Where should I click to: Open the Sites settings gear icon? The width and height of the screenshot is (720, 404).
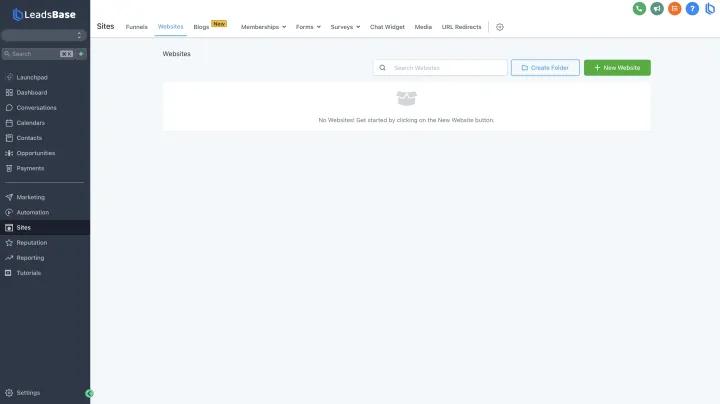[x=500, y=27]
